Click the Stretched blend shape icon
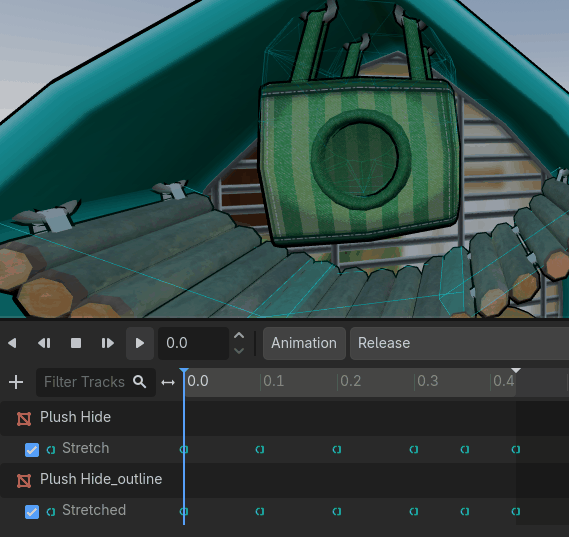Viewport: 569px width, 537px height. [51, 512]
